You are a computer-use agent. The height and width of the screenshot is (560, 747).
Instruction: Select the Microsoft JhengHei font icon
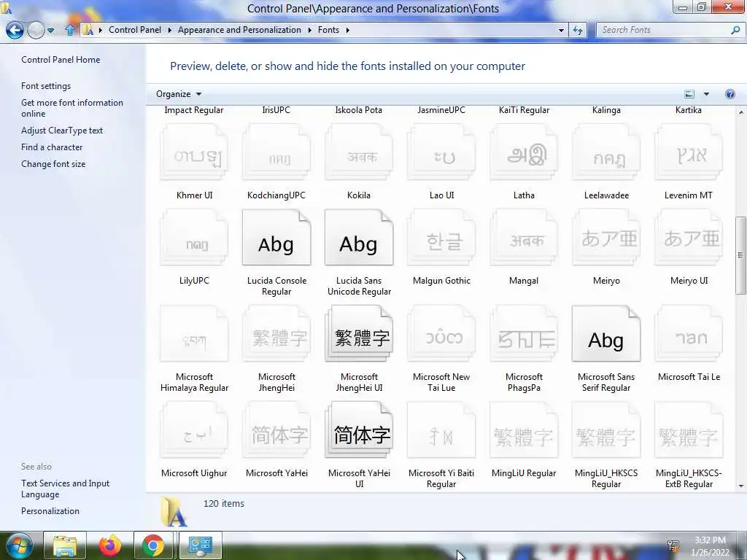276,334
